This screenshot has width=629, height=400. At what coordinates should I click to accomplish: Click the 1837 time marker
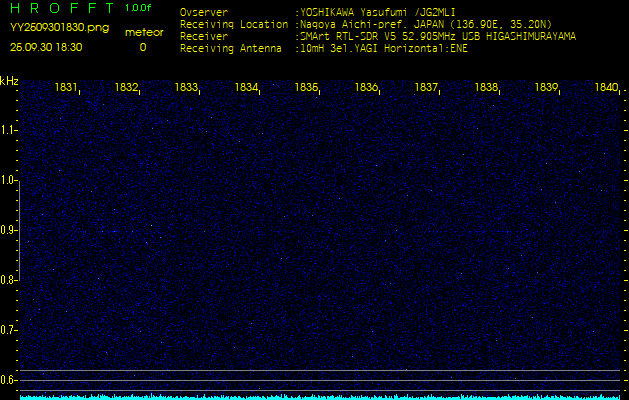426,87
